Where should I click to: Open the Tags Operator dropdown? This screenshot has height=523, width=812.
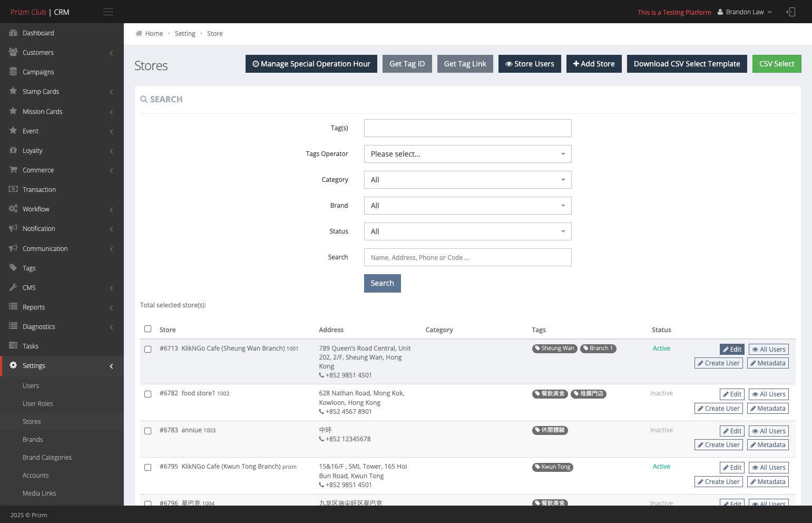tap(467, 154)
